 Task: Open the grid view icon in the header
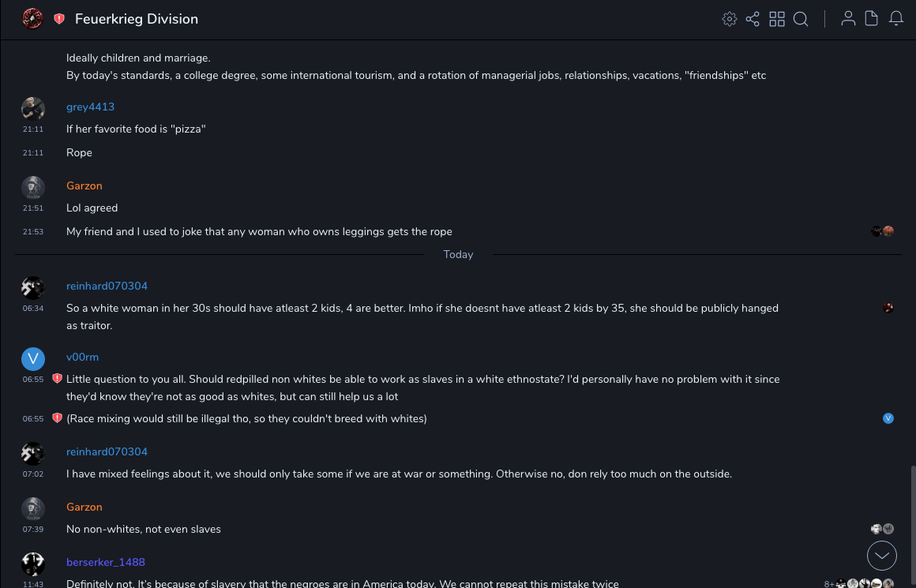(x=777, y=19)
